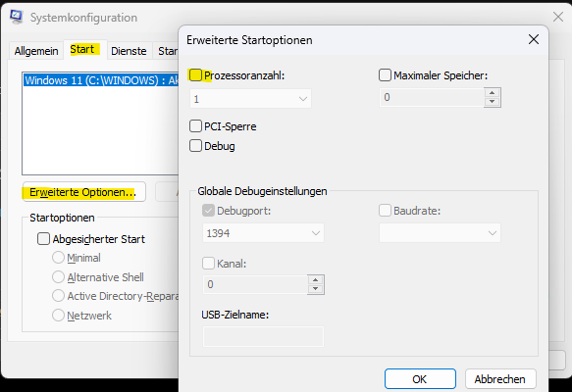Image resolution: width=572 pixels, height=392 pixels.
Task: Close the Erweiterte Startoptionen dialog
Action: (x=534, y=39)
